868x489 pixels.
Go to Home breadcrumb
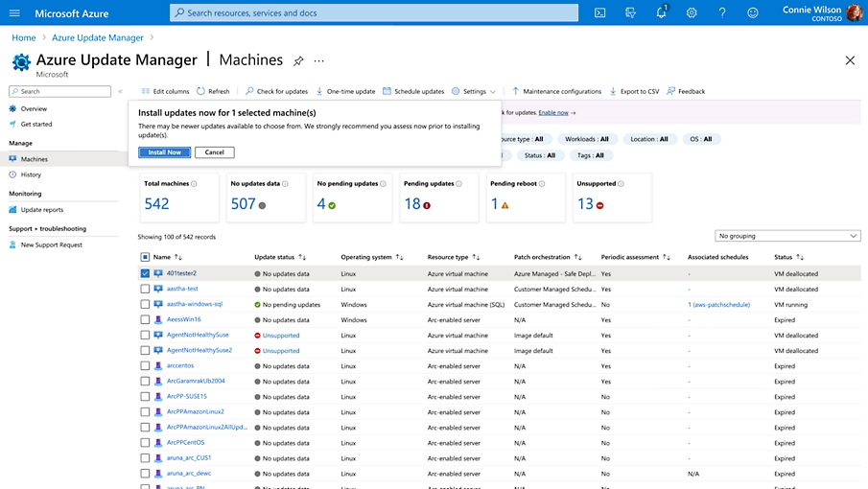click(24, 37)
